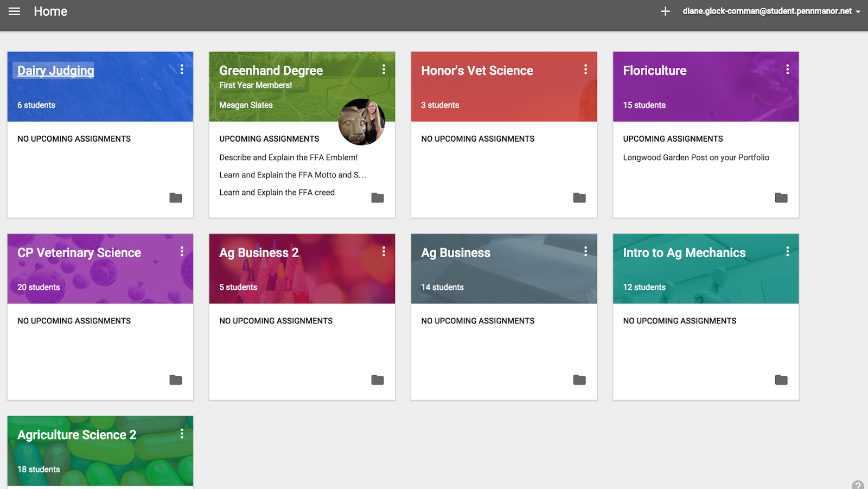Image resolution: width=868 pixels, height=489 pixels.
Task: Open the Dairy Judging class link
Action: pyautogui.click(x=55, y=71)
